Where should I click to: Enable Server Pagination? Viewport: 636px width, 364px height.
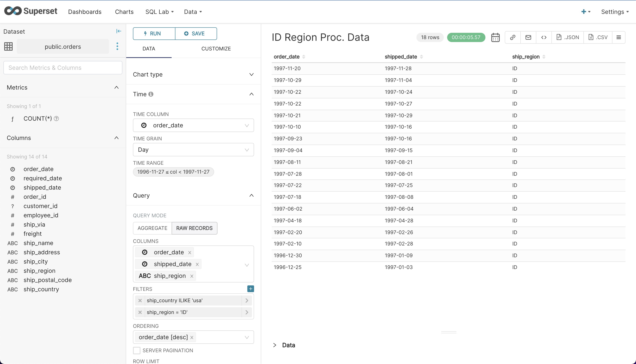point(137,350)
